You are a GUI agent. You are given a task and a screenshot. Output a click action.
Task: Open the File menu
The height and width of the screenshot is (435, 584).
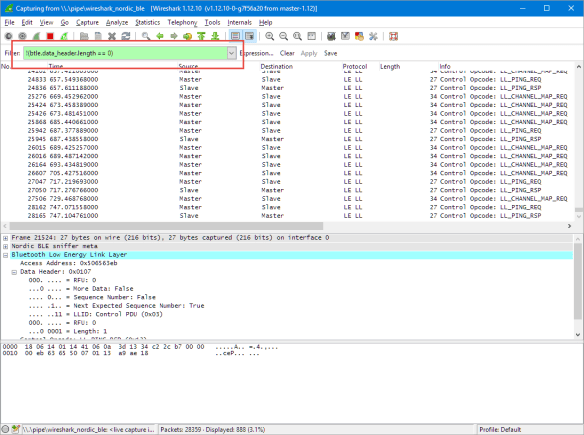point(9,23)
